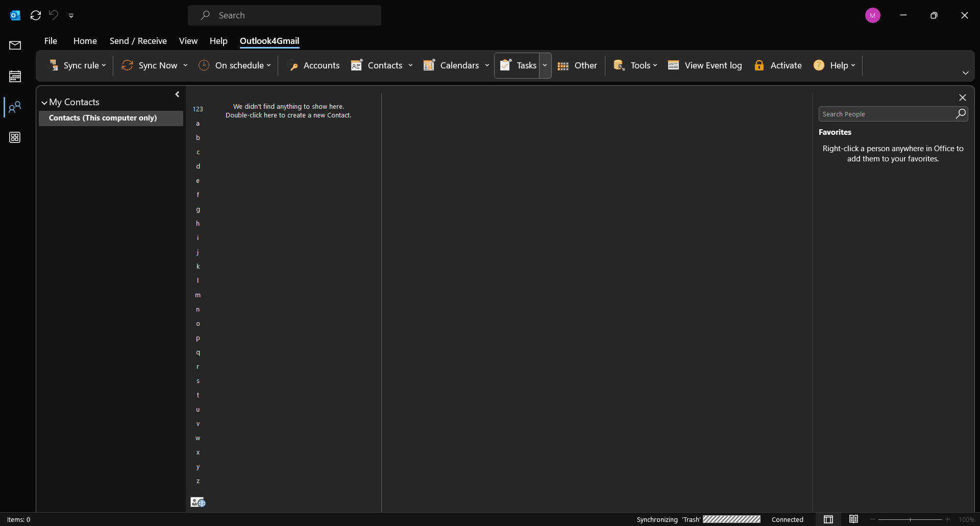This screenshot has width=980, height=526.
Task: Minimize the folder pane
Action: pyautogui.click(x=177, y=94)
